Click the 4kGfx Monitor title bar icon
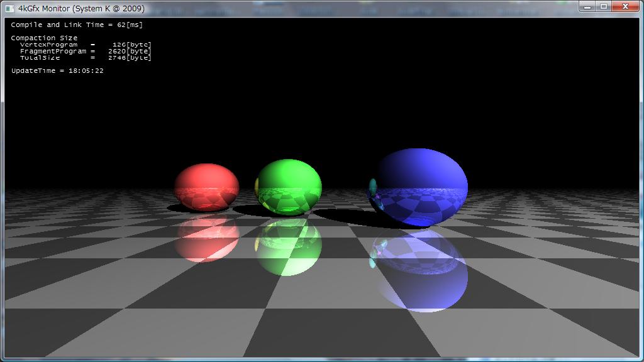644x362 pixels. (x=9, y=8)
